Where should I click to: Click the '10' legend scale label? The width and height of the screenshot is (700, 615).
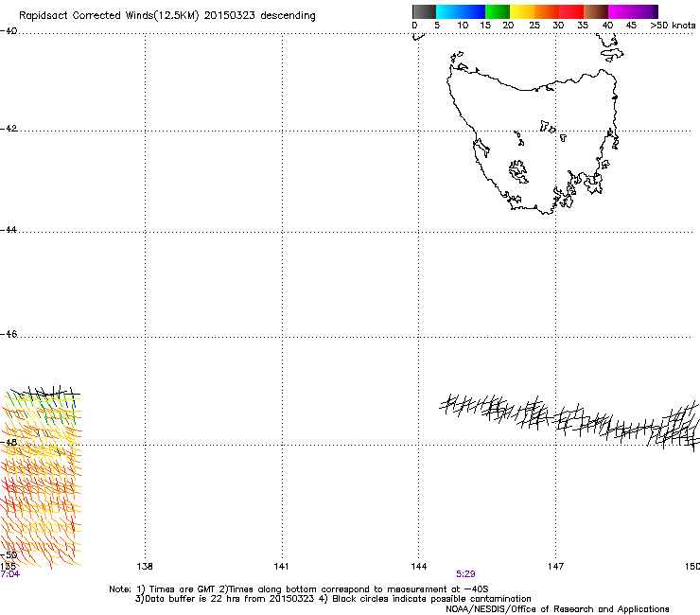(463, 26)
